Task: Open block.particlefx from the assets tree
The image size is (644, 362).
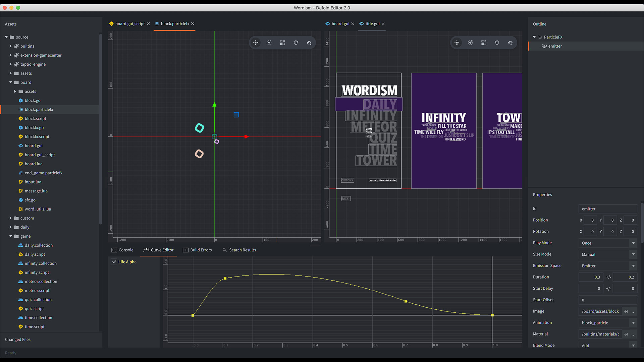Action: (38, 109)
